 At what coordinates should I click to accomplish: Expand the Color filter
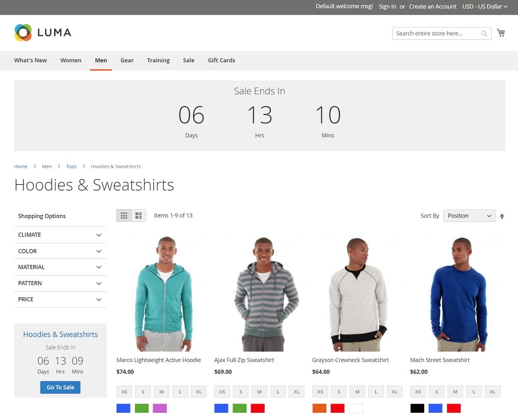tap(60, 251)
